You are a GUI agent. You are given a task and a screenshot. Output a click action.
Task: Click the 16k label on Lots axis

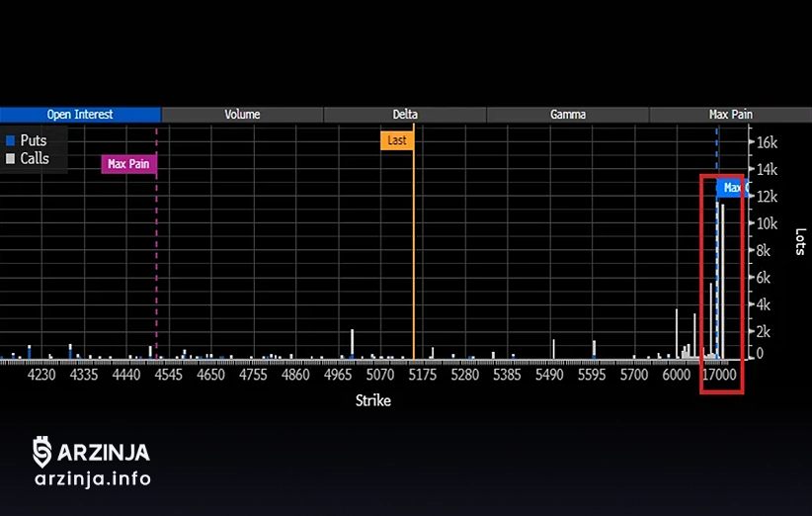tap(767, 142)
